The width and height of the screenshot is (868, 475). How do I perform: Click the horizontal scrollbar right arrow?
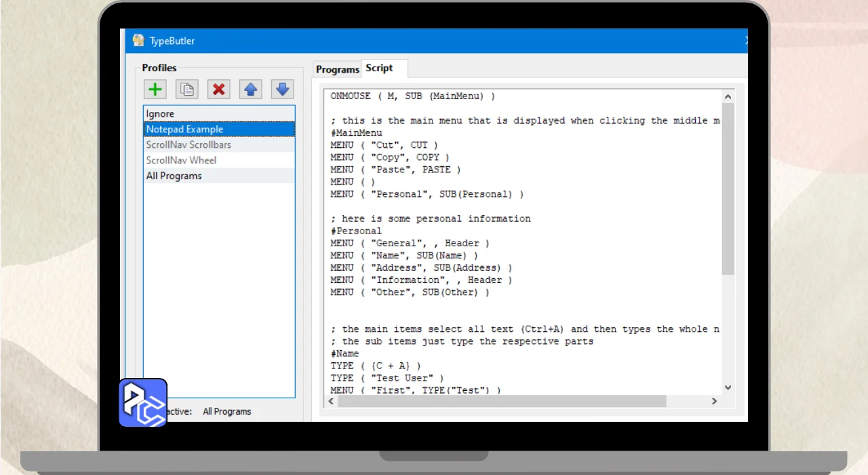(714, 401)
